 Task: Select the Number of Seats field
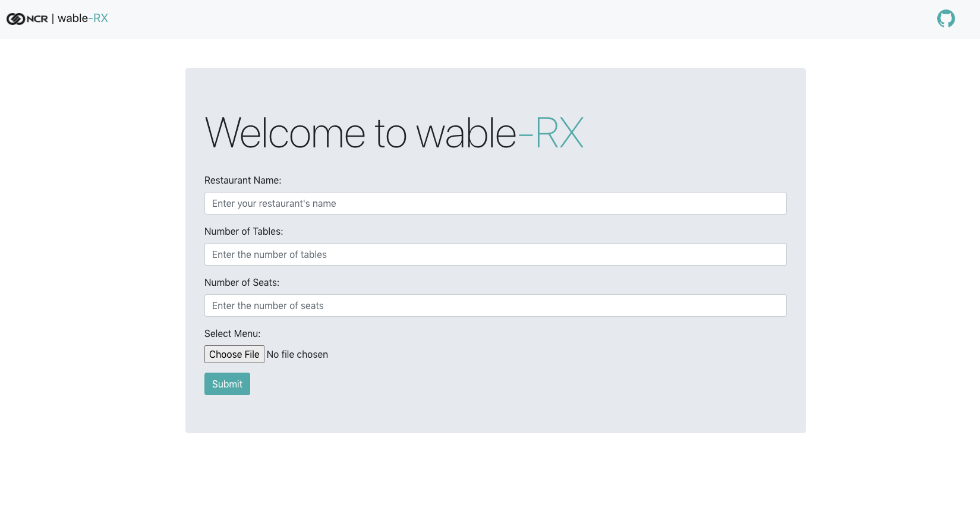495,305
